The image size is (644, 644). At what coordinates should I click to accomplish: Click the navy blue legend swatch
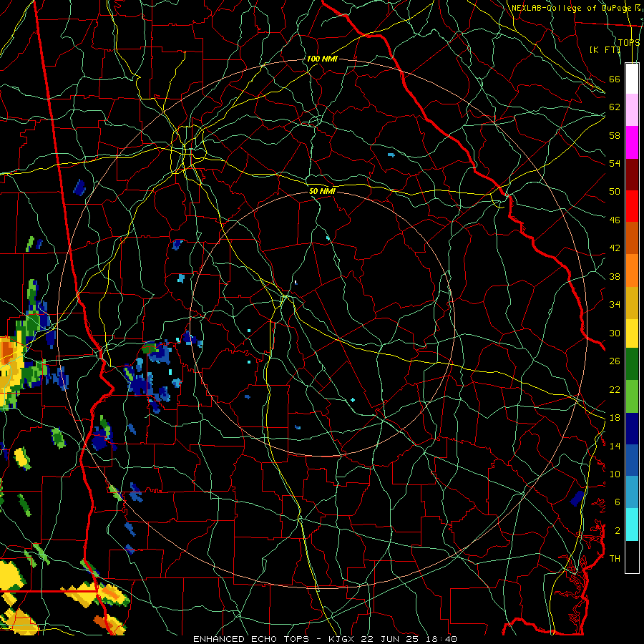(632, 429)
